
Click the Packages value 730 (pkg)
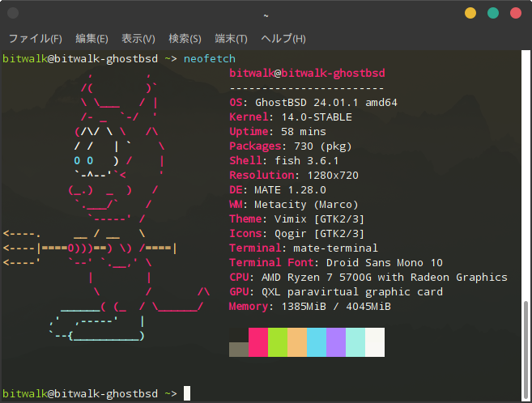point(322,146)
